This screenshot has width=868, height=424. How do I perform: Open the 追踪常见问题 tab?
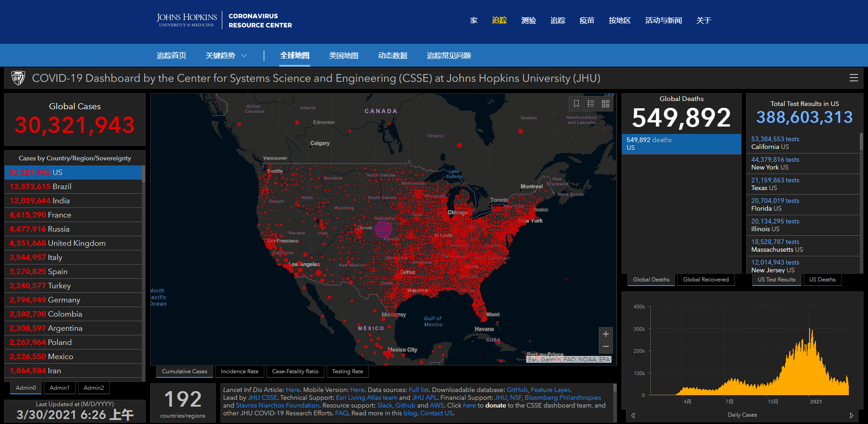coord(449,56)
